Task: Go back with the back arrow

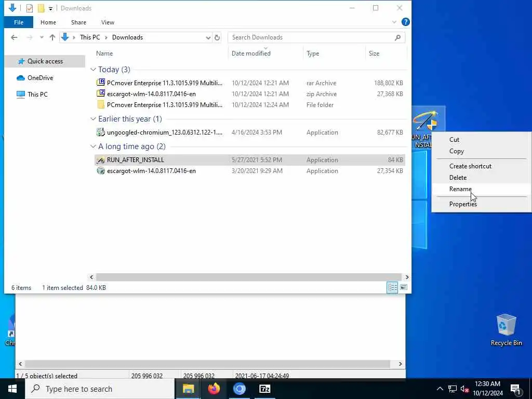Action: coord(14,37)
